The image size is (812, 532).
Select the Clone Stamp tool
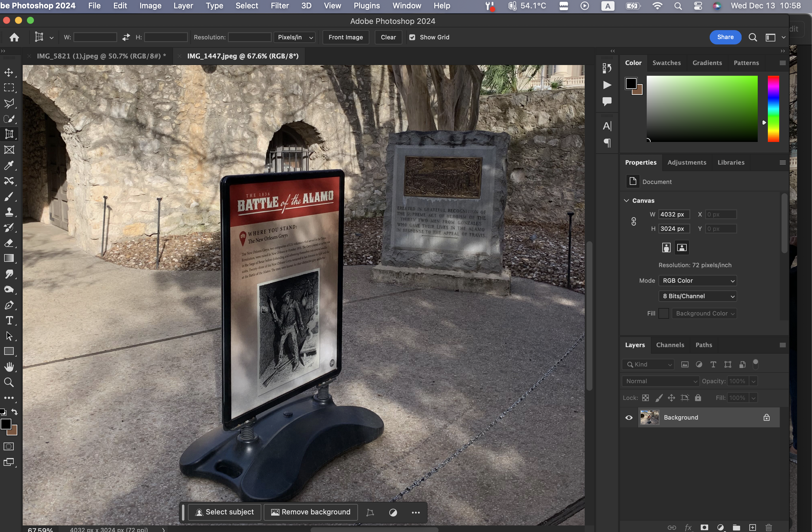pos(9,212)
